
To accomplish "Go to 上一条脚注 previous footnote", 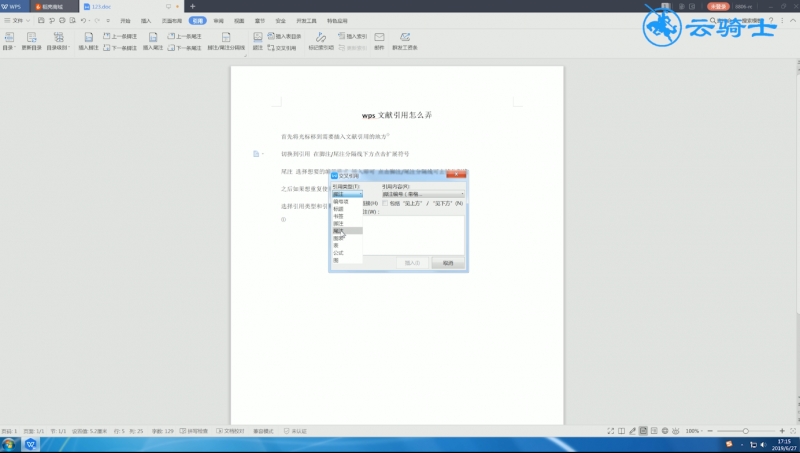I will click(x=120, y=36).
